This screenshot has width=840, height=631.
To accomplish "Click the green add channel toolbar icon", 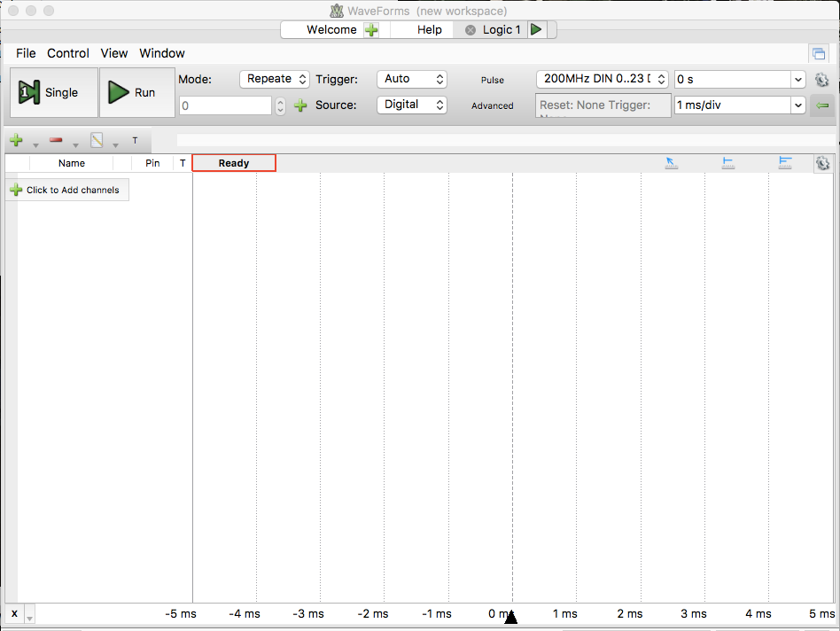I will click(x=16, y=140).
